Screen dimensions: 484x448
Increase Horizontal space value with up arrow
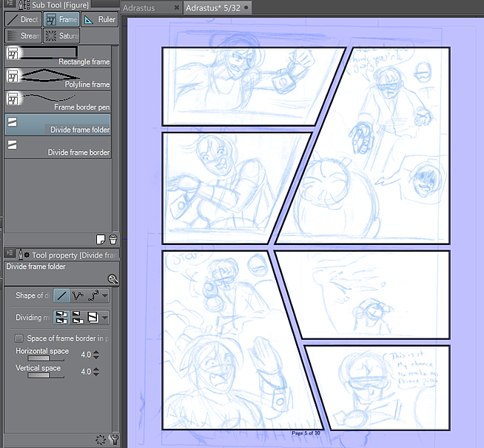[96, 352]
